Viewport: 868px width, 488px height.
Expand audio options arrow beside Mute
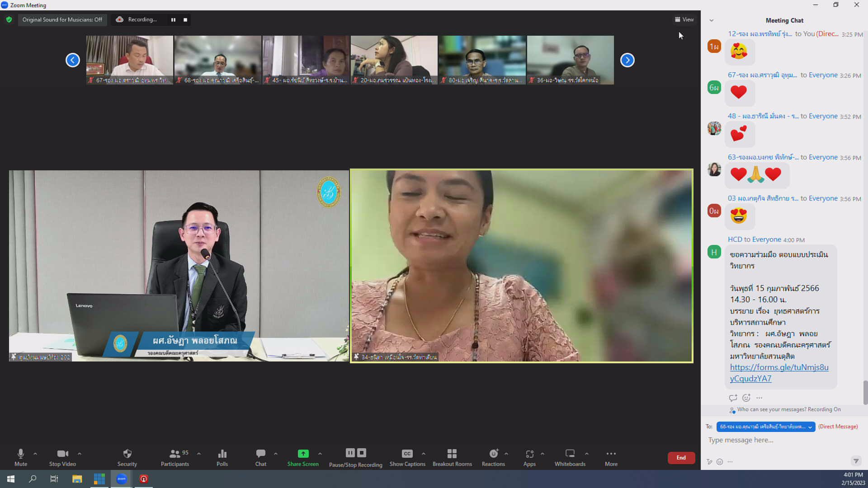pos(35,454)
